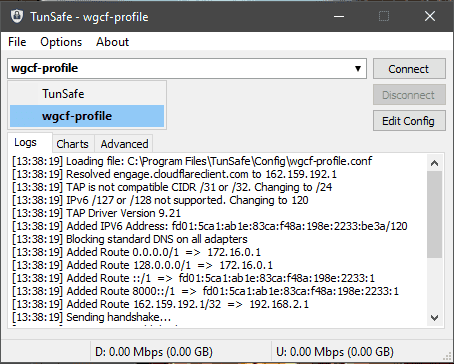Viewport: 454px width, 364px height.
Task: Click the 'Loading file' log line
Action: click(x=192, y=161)
